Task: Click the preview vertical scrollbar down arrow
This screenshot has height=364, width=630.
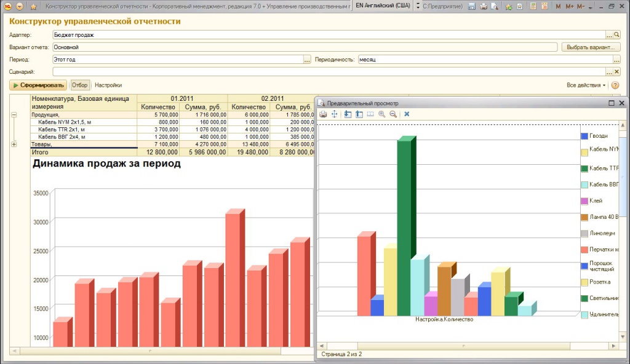Action: [x=623, y=337]
